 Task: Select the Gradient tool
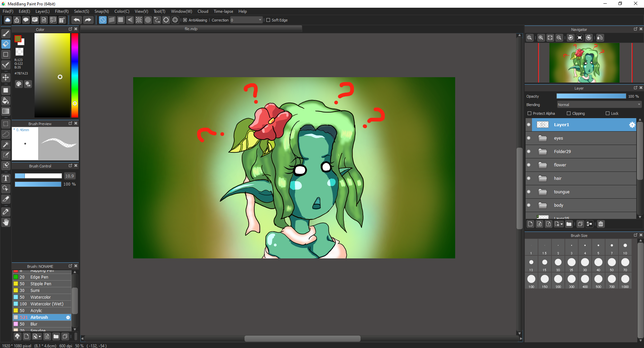tap(6, 111)
